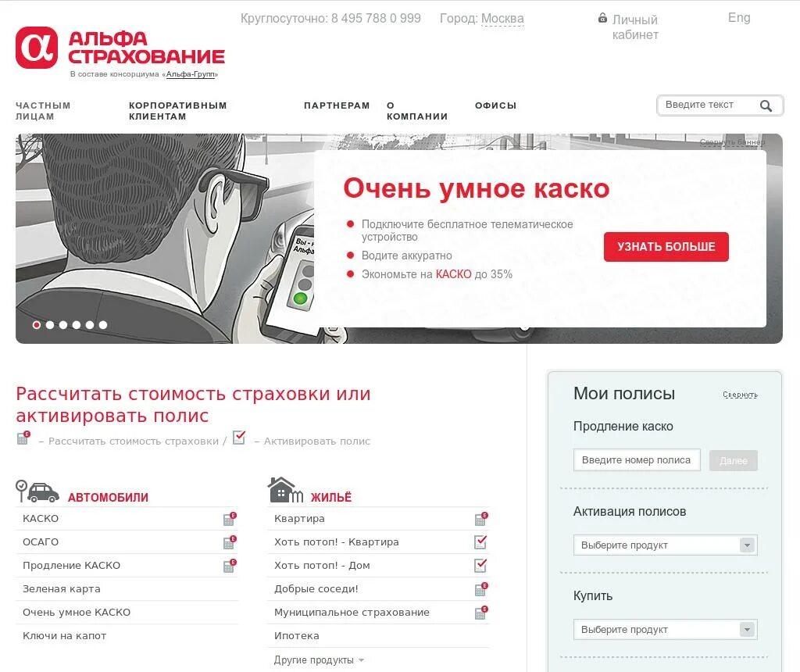Click the house icon beside Жильё
Screen dimensions: 800x672
285,490
